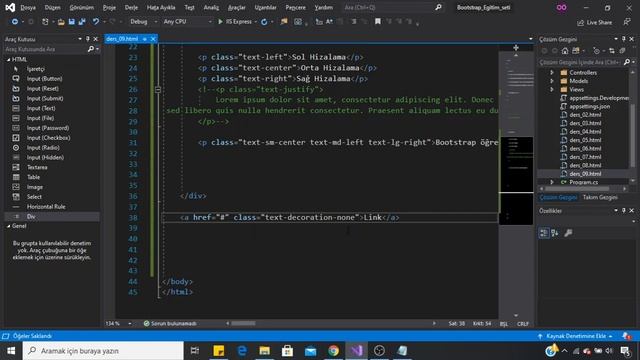Collapse the HTML toolbox group
The width and height of the screenshot is (640, 360).
coord(9,60)
